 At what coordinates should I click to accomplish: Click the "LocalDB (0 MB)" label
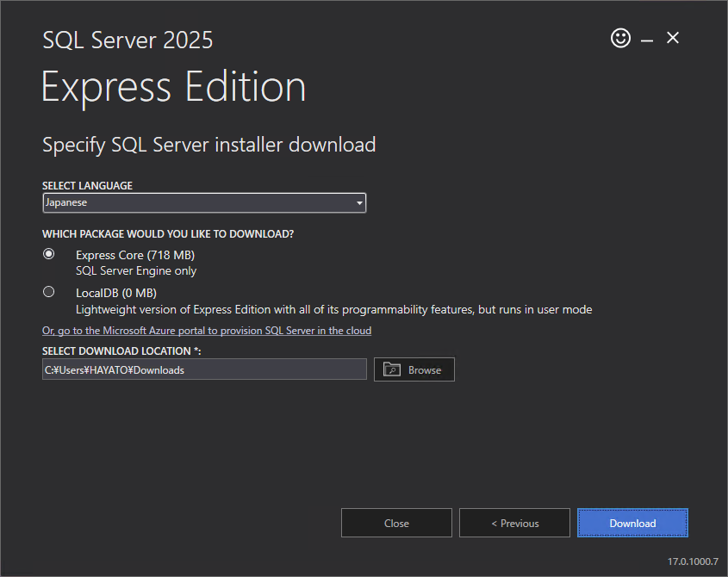click(116, 294)
